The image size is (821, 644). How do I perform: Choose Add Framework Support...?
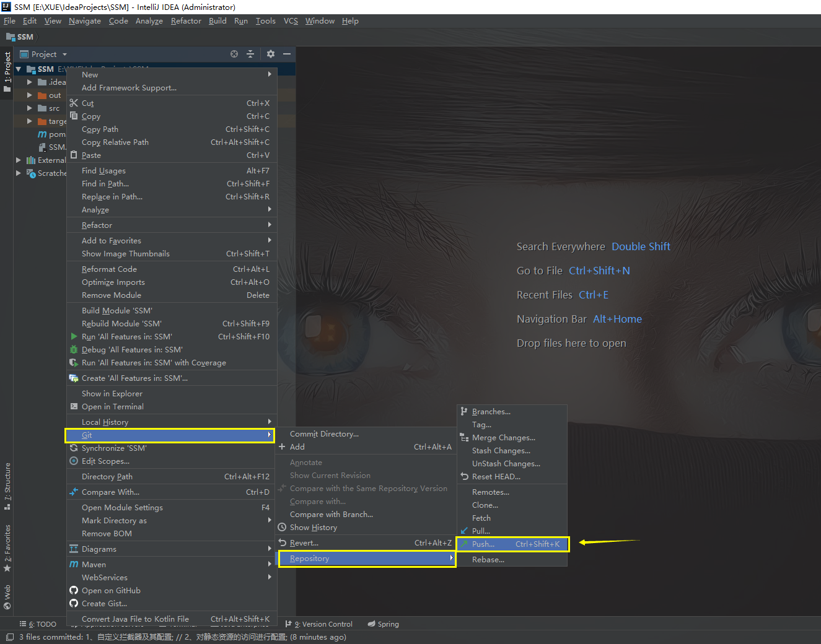tap(172, 87)
